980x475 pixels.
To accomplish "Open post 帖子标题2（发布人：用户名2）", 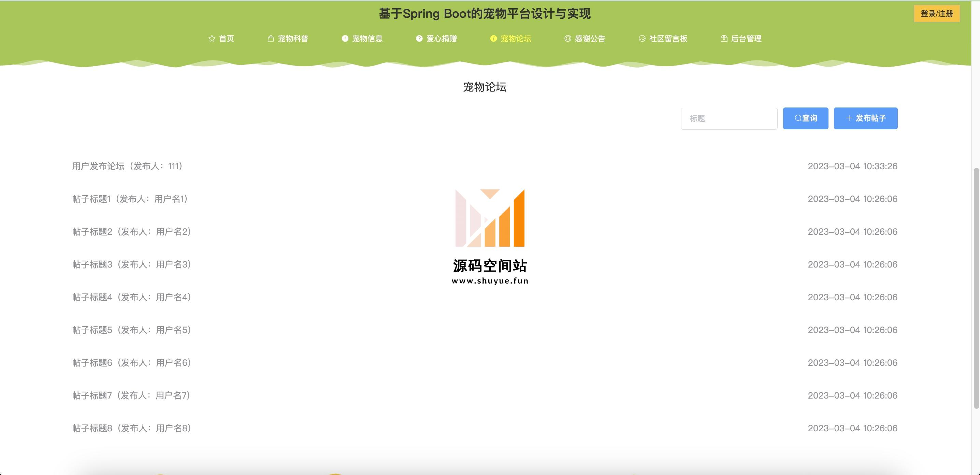I will (x=132, y=232).
